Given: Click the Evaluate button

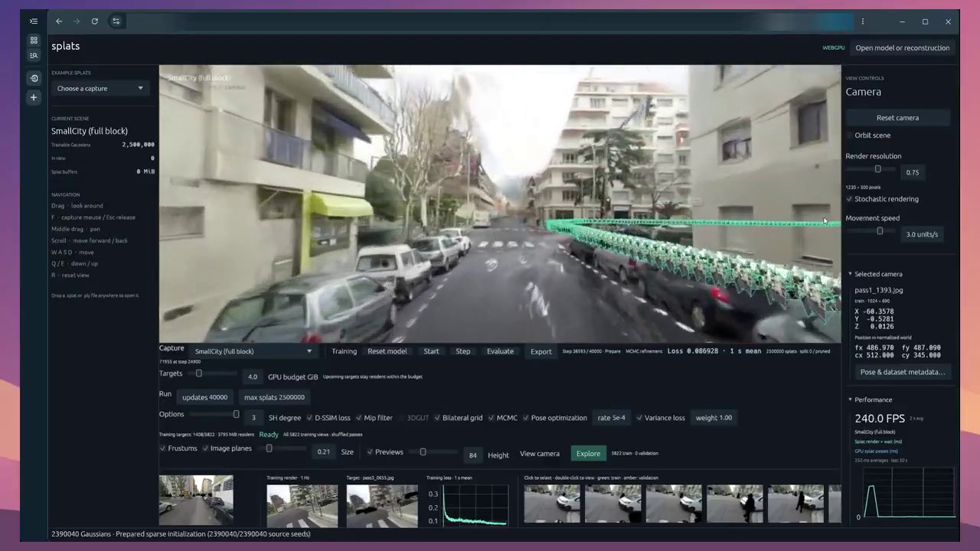Looking at the screenshot, I should point(500,351).
